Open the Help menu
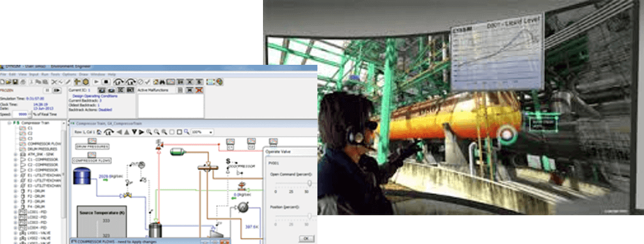Screen dimensions: 644x244 pos(112,75)
